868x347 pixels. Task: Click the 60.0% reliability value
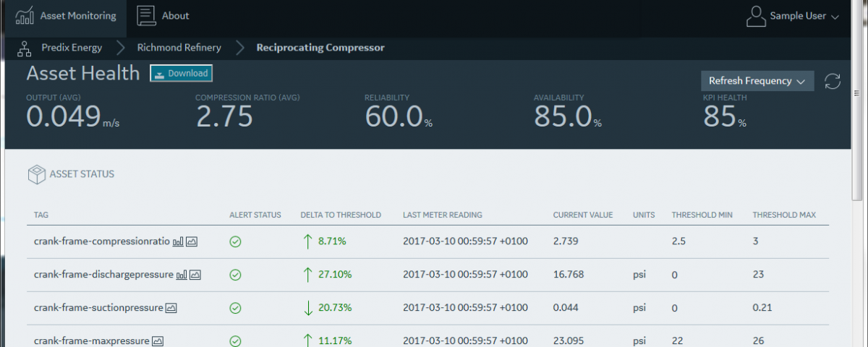pyautogui.click(x=399, y=116)
